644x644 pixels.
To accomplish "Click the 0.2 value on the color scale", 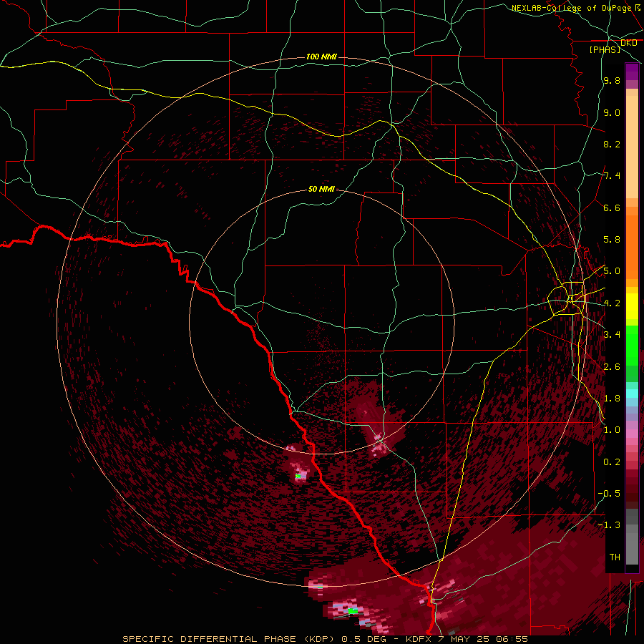I will point(612,462).
